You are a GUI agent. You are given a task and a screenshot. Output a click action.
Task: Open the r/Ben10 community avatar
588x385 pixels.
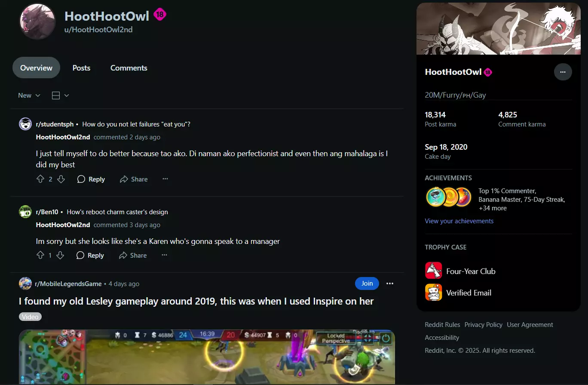pos(25,212)
